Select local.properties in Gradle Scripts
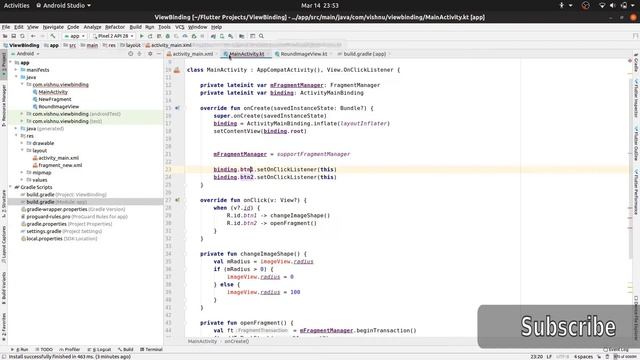Screen dimensions: 640x360 [x=59, y=239]
